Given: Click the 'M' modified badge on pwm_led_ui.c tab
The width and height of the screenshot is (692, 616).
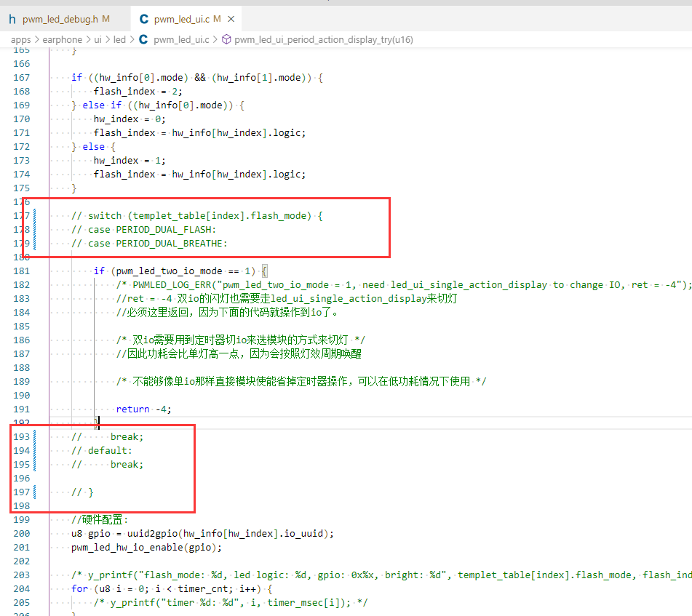Looking at the screenshot, I should pyautogui.click(x=217, y=19).
